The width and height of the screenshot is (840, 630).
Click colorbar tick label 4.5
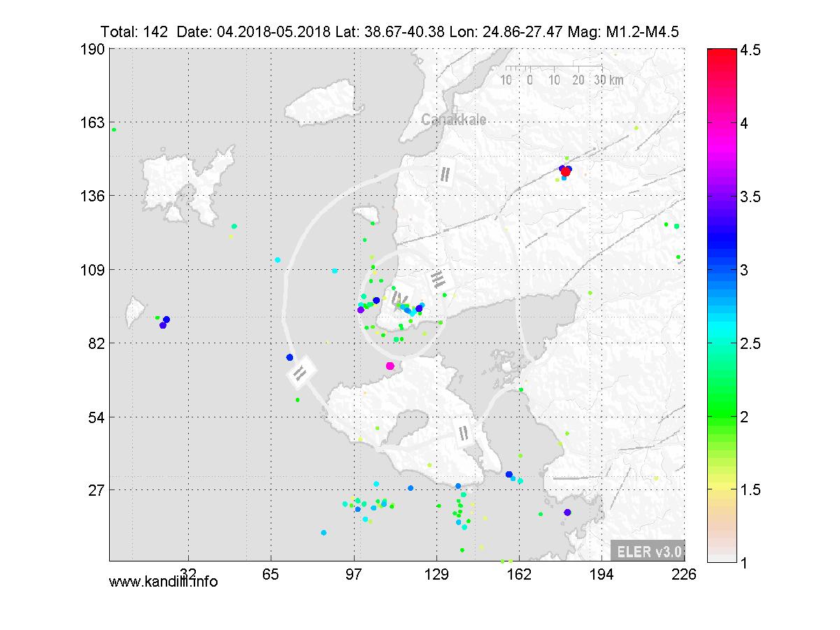(752, 50)
